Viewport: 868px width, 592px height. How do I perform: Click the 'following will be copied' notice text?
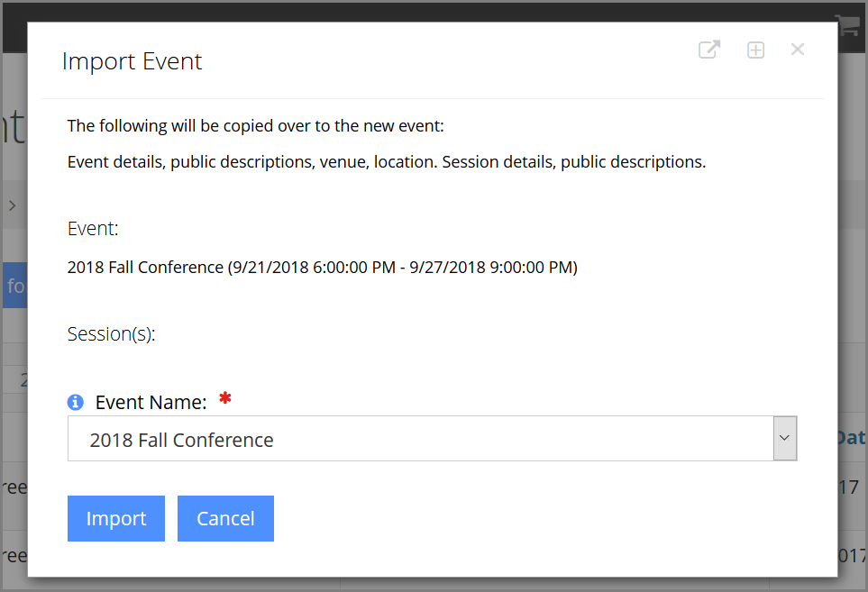coord(256,126)
